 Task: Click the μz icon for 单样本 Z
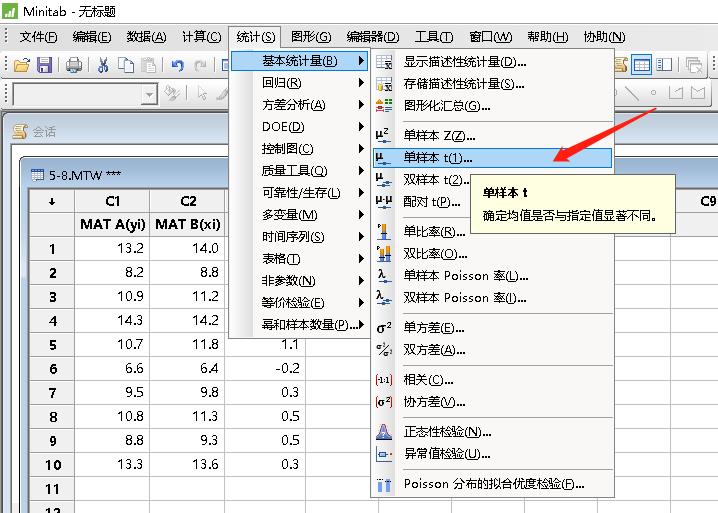(x=383, y=136)
